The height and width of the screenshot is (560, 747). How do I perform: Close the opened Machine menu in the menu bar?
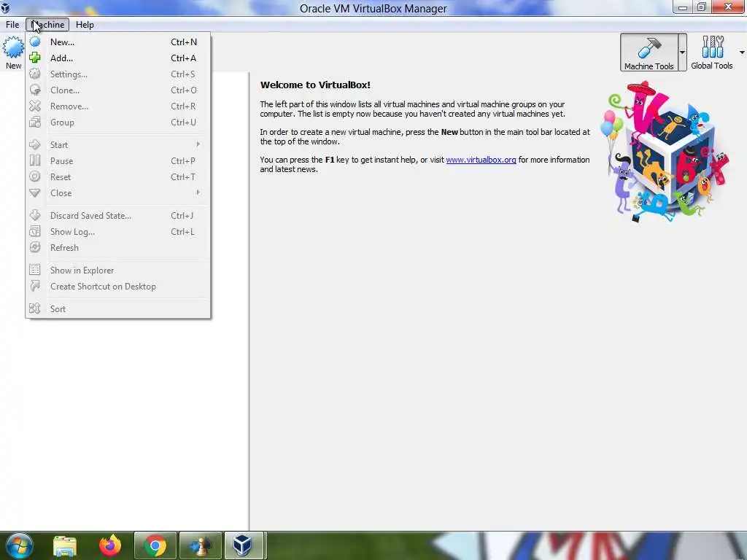47,25
